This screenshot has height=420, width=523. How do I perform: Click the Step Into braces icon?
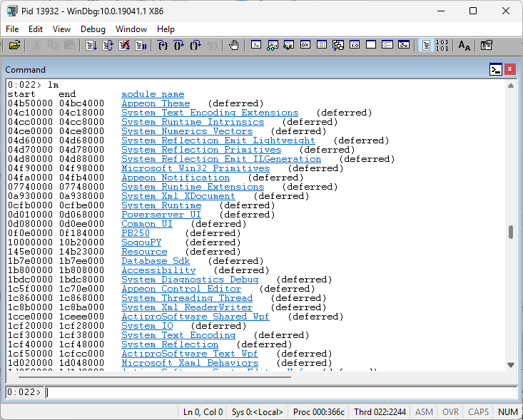coord(163,45)
